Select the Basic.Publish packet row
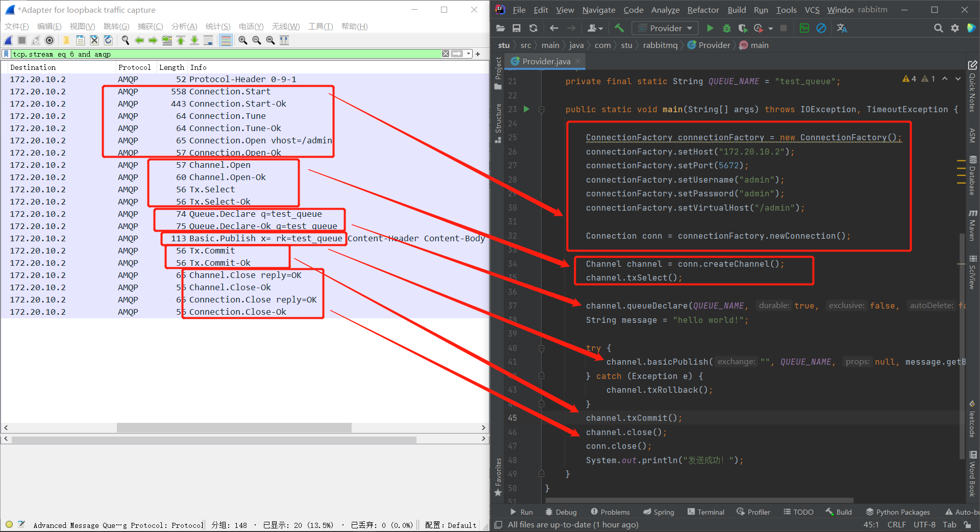This screenshot has width=980, height=532. (x=245, y=238)
